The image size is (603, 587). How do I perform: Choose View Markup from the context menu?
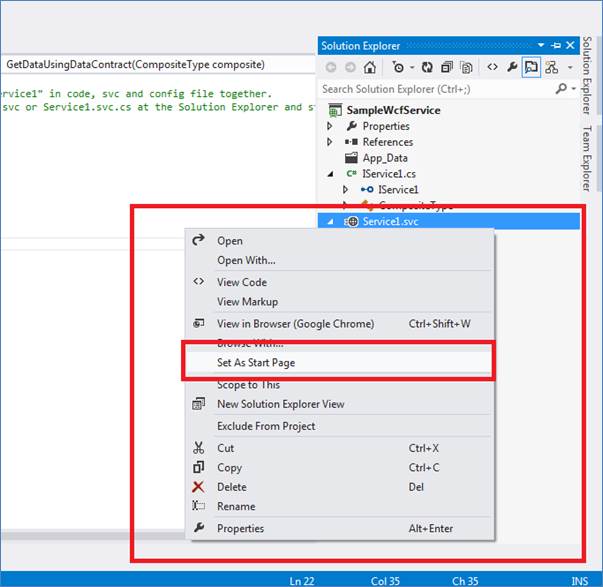point(341,302)
